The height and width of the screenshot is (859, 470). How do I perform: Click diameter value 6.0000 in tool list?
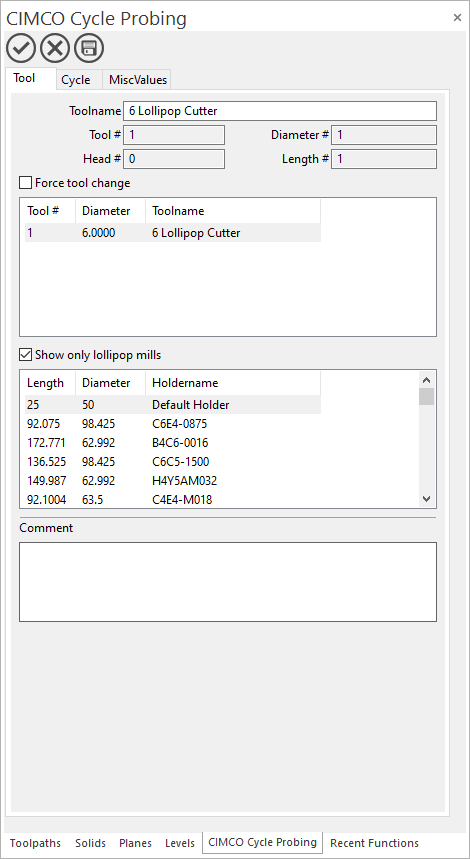pos(99,233)
